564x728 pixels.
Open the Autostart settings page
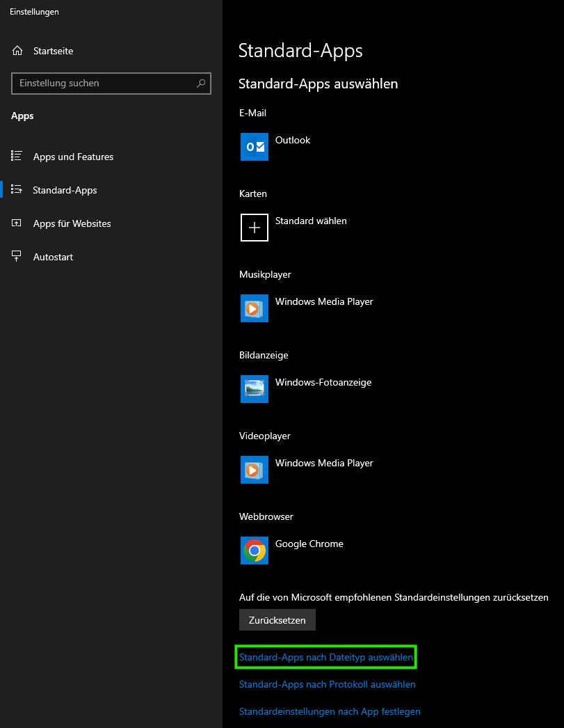coord(53,257)
